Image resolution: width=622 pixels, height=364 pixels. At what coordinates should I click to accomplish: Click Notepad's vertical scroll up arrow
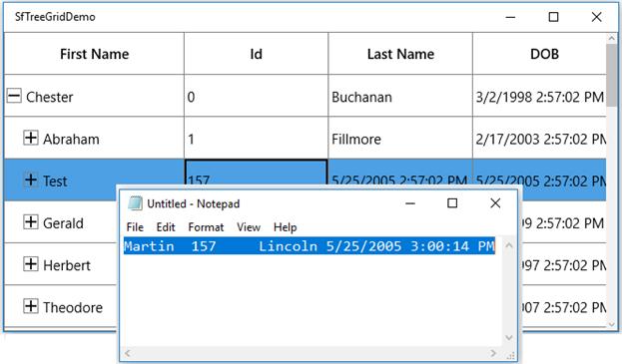pos(509,245)
